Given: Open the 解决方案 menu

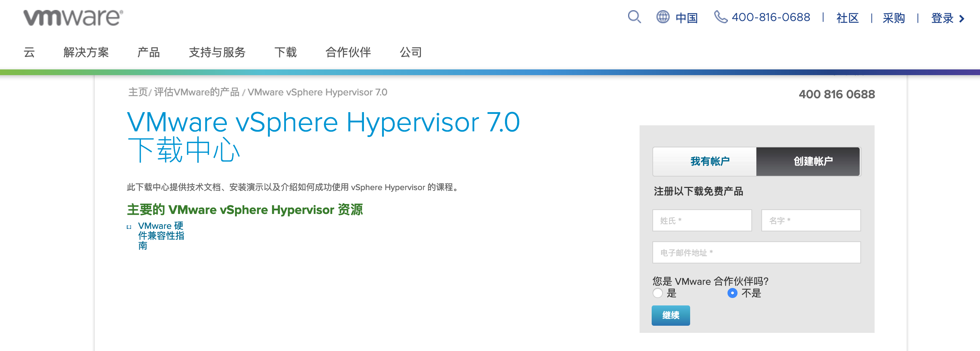Looking at the screenshot, I should (86, 52).
